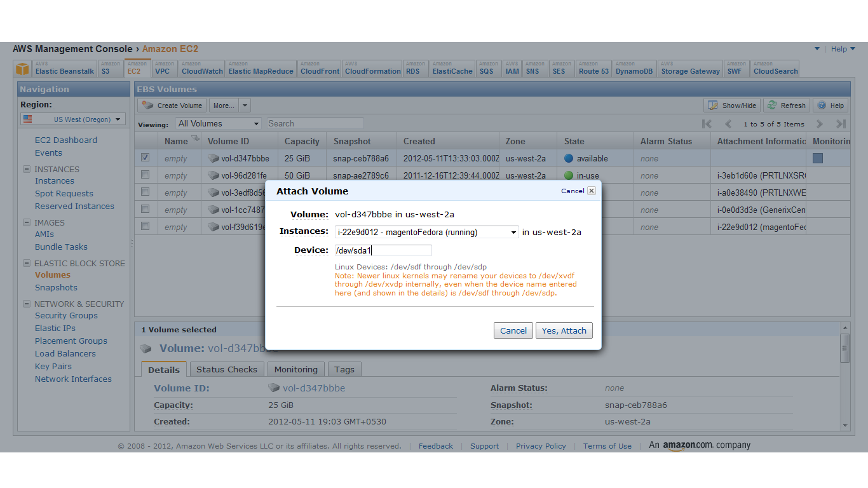
Task: Open the Instances dropdown in Attach Volume dialog
Action: pos(427,233)
